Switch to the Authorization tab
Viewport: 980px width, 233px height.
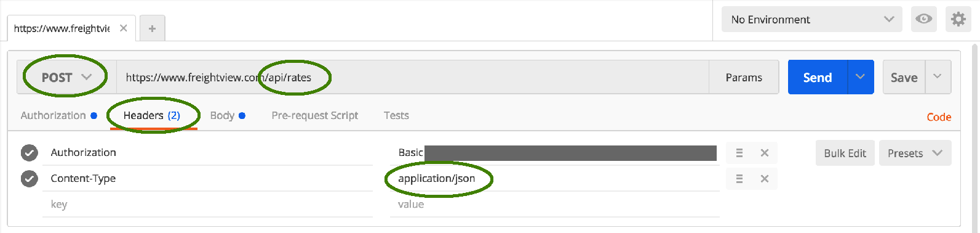tap(58, 115)
